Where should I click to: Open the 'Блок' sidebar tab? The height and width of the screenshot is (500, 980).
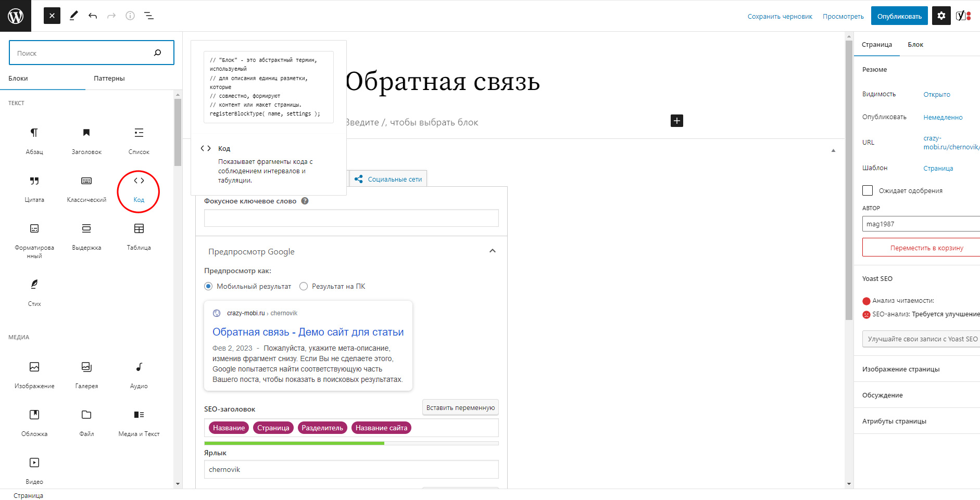[915, 45]
